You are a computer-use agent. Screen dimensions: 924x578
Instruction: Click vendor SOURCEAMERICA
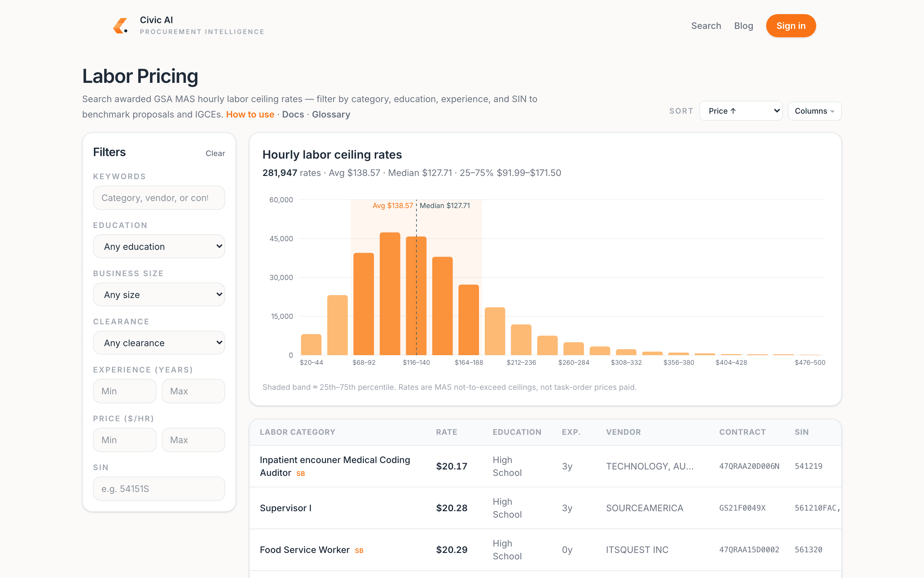pyautogui.click(x=645, y=508)
